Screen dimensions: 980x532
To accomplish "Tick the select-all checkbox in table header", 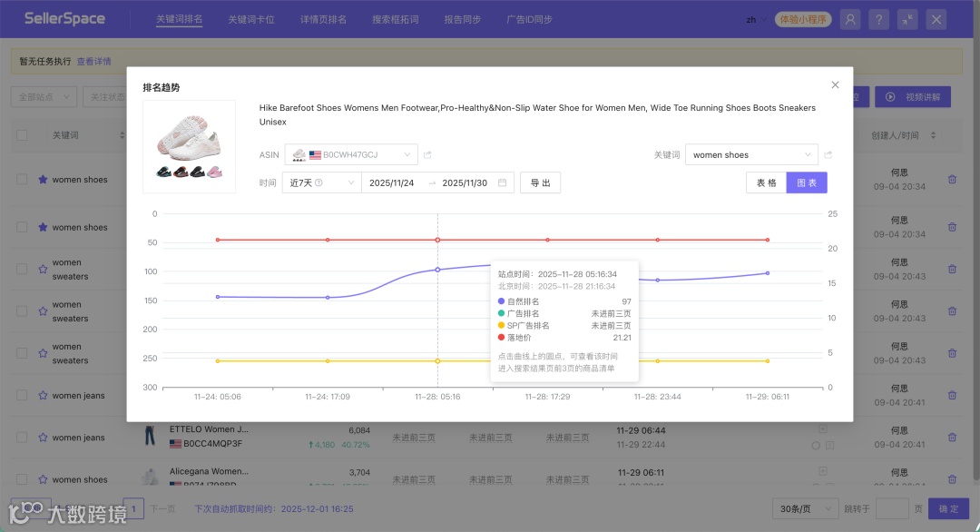I will click(x=22, y=135).
